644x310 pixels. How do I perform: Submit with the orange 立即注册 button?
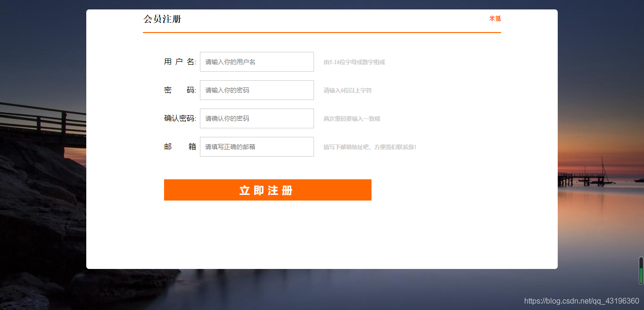click(x=268, y=190)
